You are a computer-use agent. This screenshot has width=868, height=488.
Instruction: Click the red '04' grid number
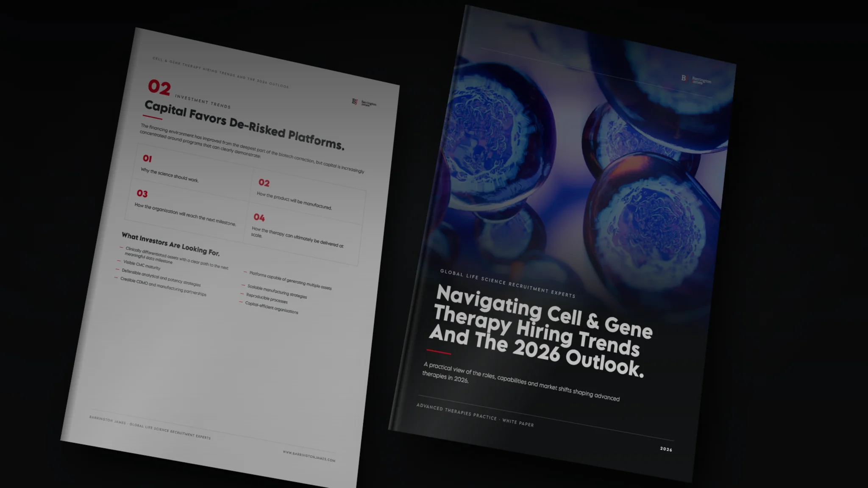click(x=259, y=217)
